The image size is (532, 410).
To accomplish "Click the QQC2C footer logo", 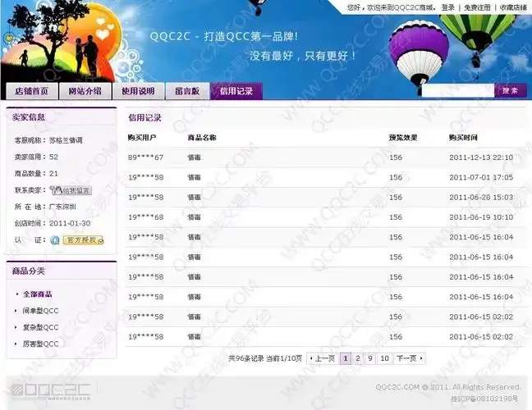I will pyautogui.click(x=51, y=391).
